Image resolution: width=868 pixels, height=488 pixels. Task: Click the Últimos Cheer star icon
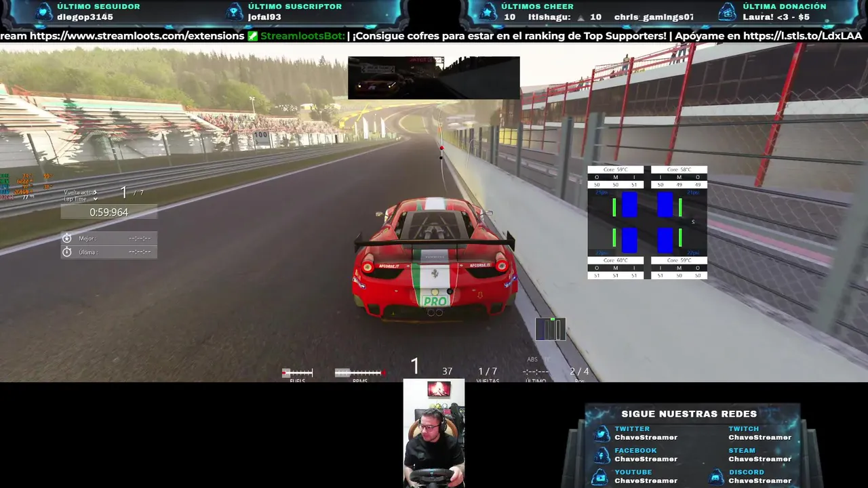(488, 12)
